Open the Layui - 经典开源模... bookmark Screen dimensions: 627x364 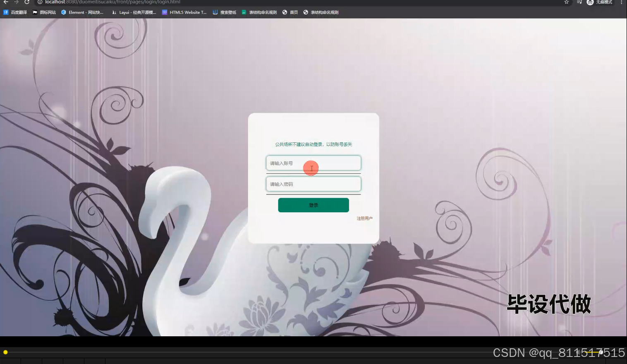tap(134, 12)
